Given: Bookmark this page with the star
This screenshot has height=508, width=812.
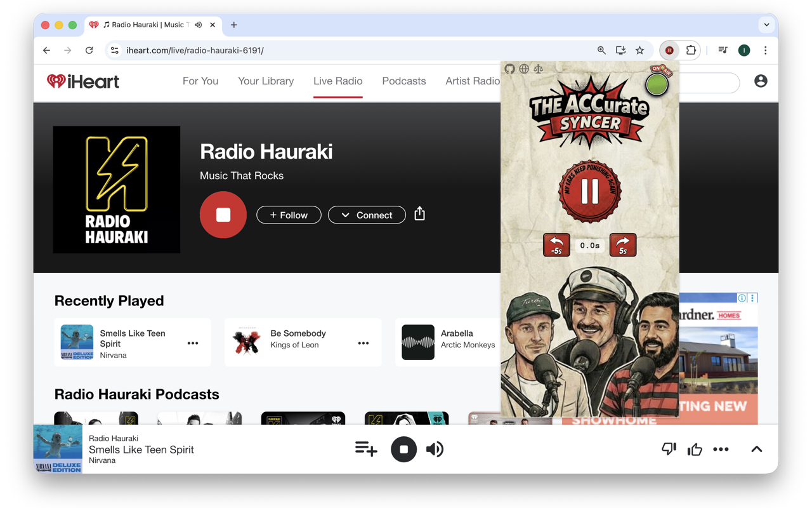Looking at the screenshot, I should tap(639, 50).
